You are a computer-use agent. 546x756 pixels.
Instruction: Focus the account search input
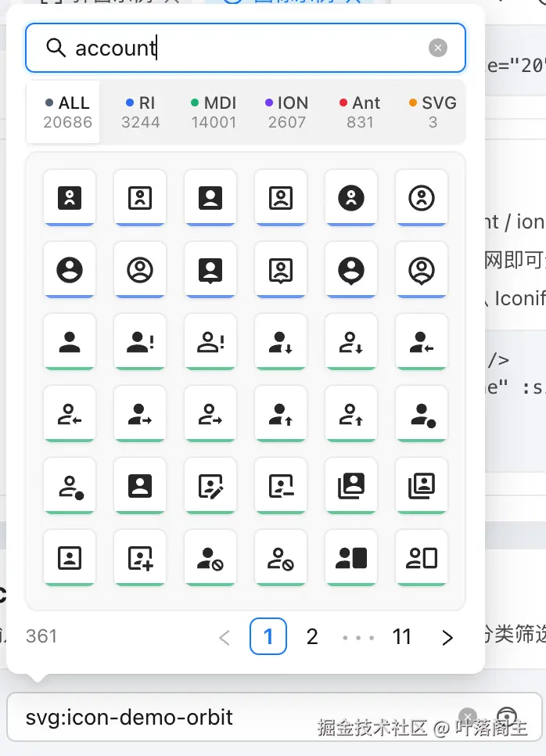[246, 48]
